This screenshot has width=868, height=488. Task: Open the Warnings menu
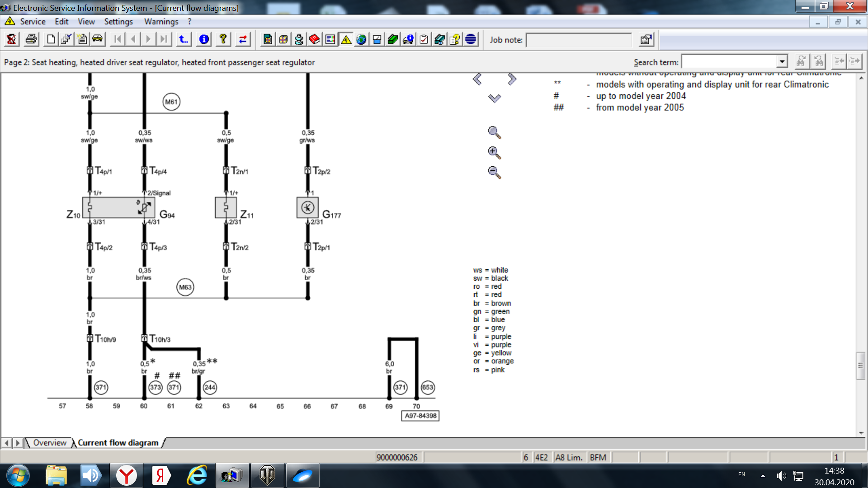pos(161,21)
